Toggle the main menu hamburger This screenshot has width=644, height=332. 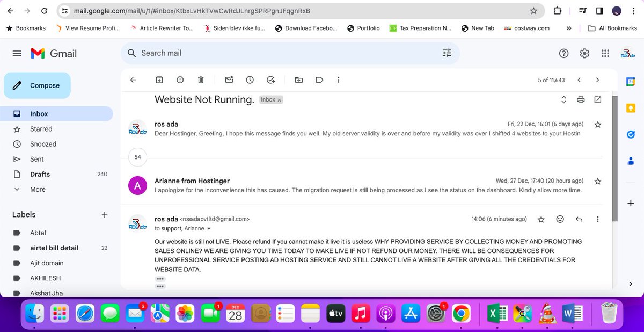17,53
